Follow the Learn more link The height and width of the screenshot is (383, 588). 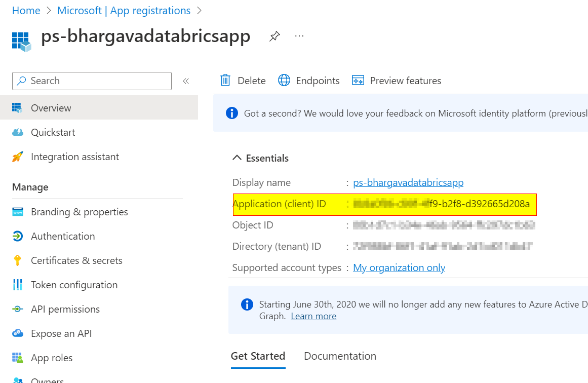tap(313, 316)
